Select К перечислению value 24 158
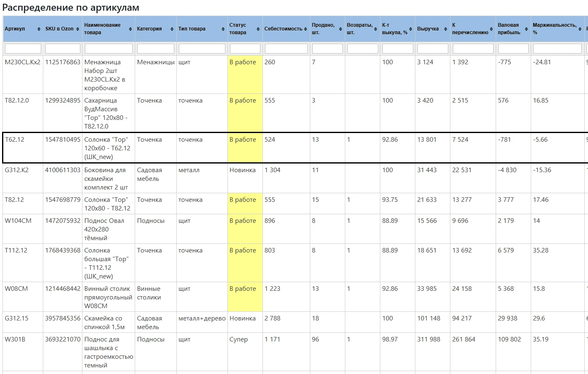 pos(462,289)
